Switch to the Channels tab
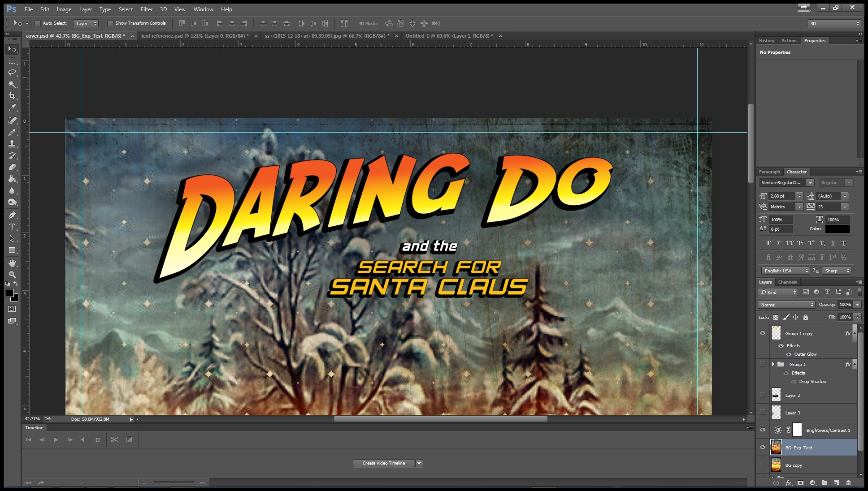Screen dimensions: 868x491 click(787, 282)
